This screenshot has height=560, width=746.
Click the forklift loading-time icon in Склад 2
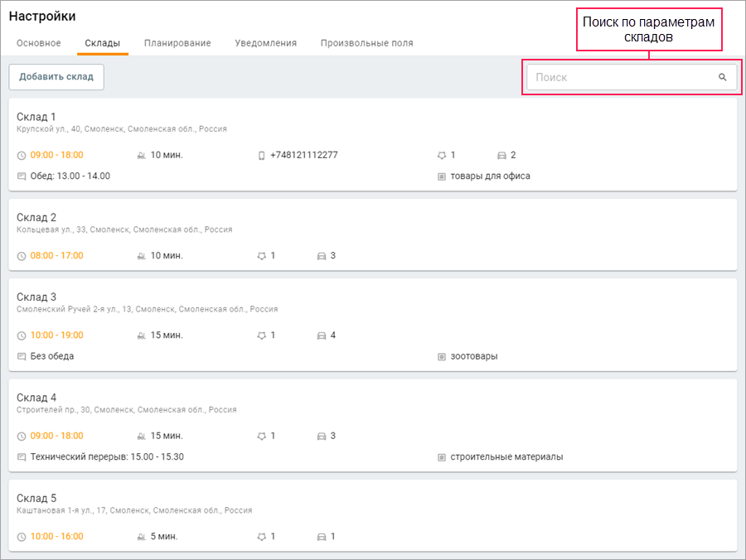point(141,256)
